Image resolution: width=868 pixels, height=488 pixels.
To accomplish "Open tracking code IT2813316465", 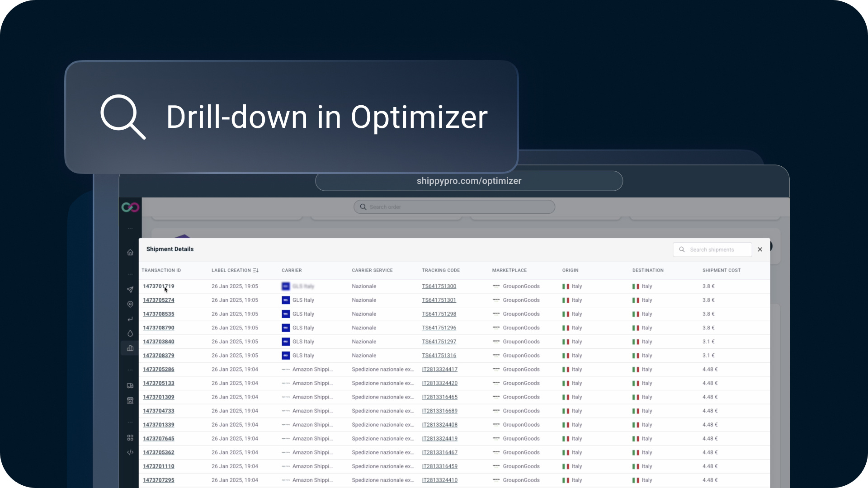I will (440, 397).
